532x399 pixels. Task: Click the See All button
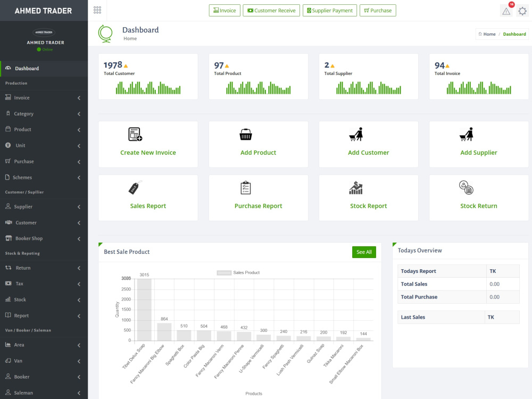pos(364,252)
